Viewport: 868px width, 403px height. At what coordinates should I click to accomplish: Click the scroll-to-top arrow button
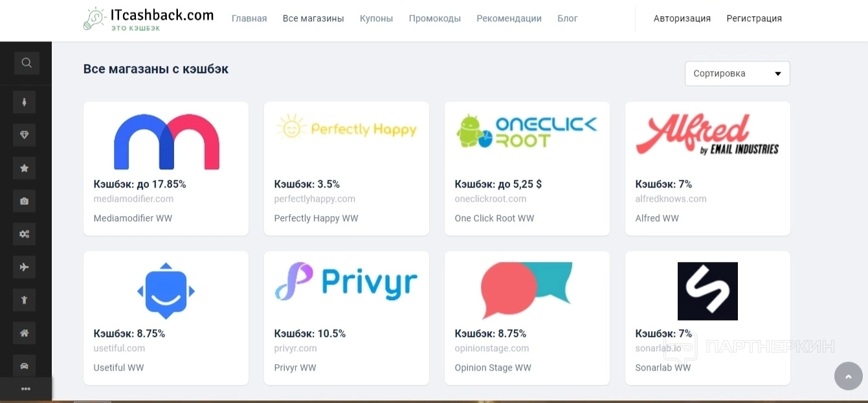[x=848, y=376]
